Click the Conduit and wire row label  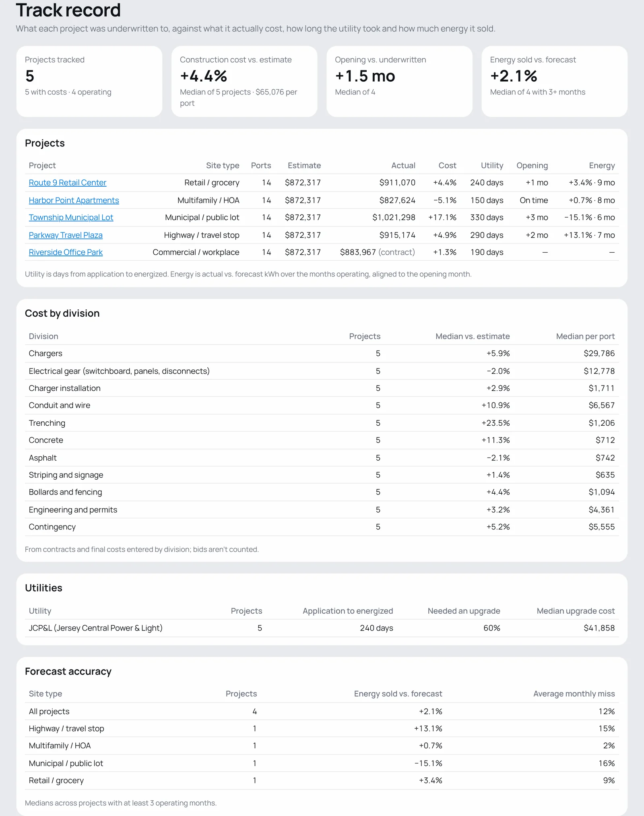(x=60, y=406)
